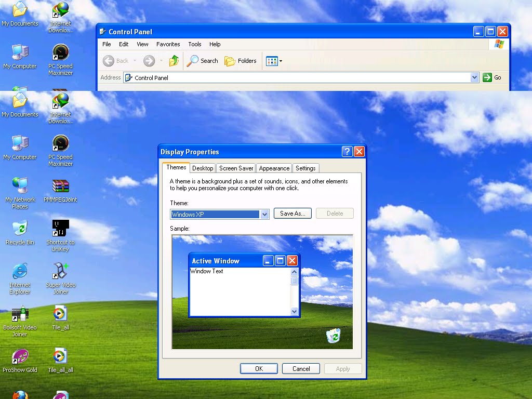The width and height of the screenshot is (532, 399).
Task: Switch to the Settings tab
Action: 305,168
